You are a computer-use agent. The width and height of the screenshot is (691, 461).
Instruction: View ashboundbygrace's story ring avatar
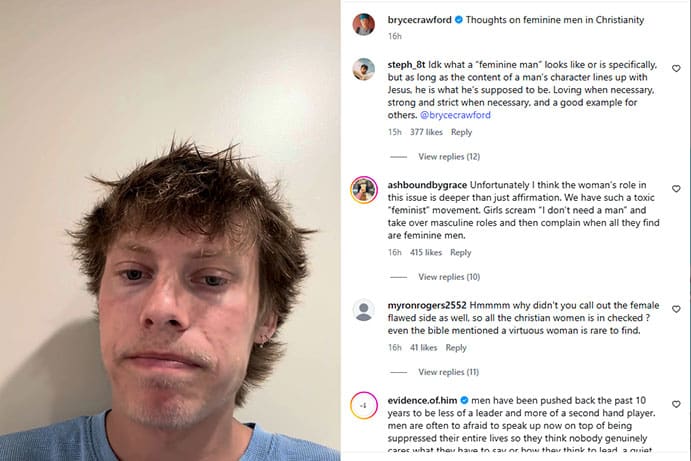coord(364,190)
